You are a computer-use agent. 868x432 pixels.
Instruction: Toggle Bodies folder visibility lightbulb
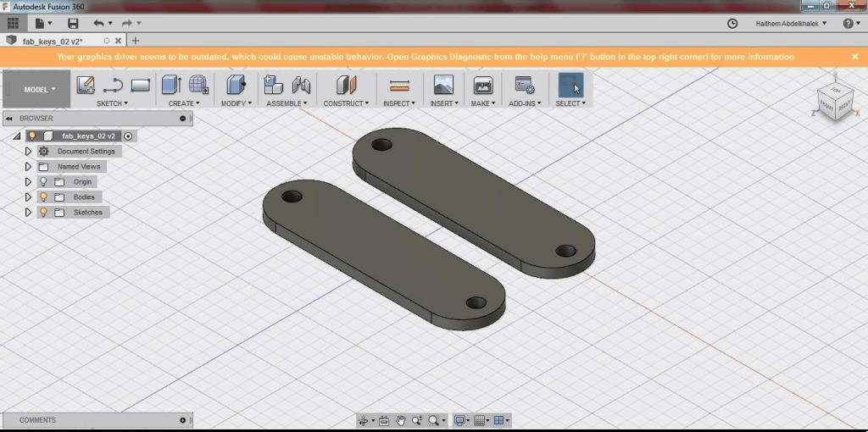tap(44, 197)
